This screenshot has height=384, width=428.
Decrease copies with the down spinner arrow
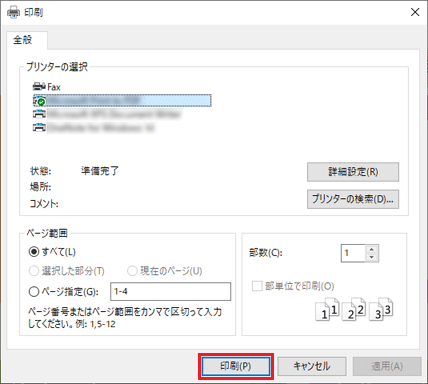pyautogui.click(x=372, y=257)
